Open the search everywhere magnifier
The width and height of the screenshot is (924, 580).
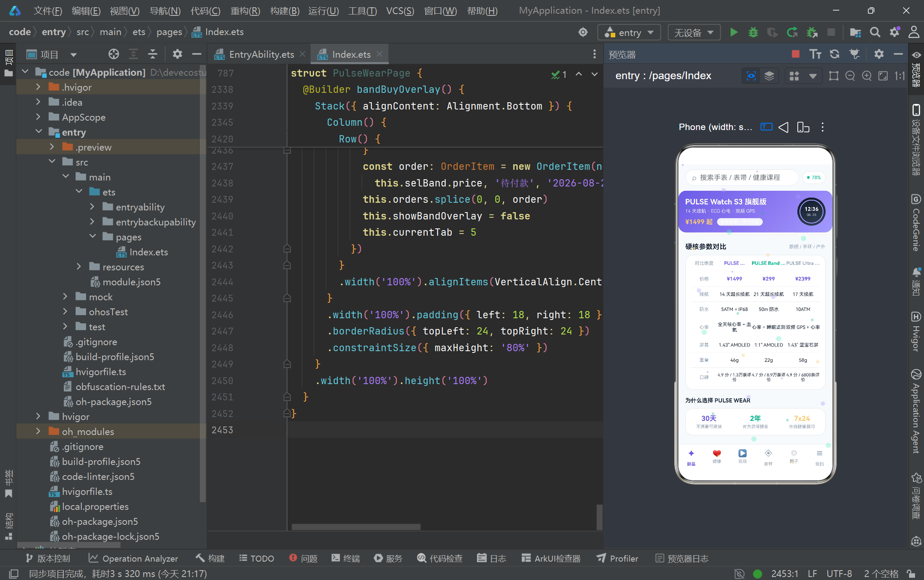[875, 33]
